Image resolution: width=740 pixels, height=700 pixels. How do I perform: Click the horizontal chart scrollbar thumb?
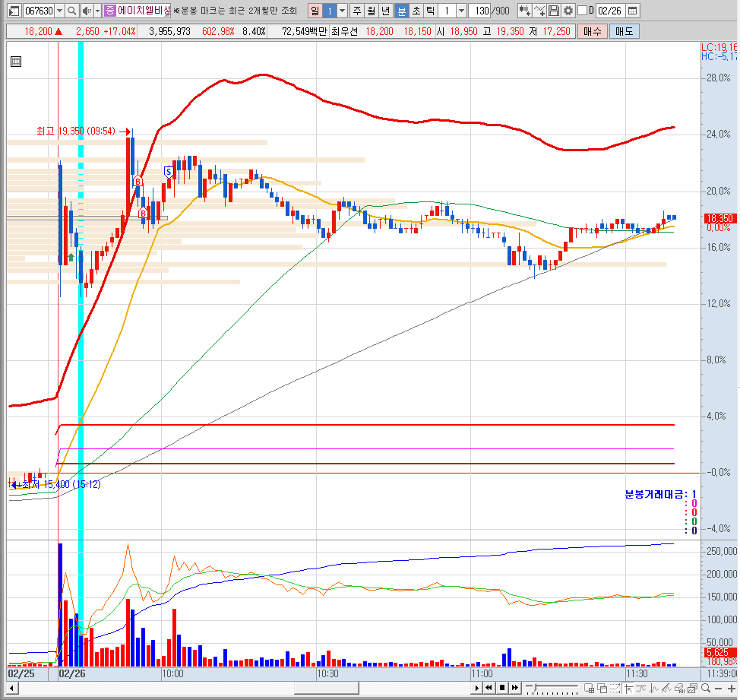[x=326, y=688]
